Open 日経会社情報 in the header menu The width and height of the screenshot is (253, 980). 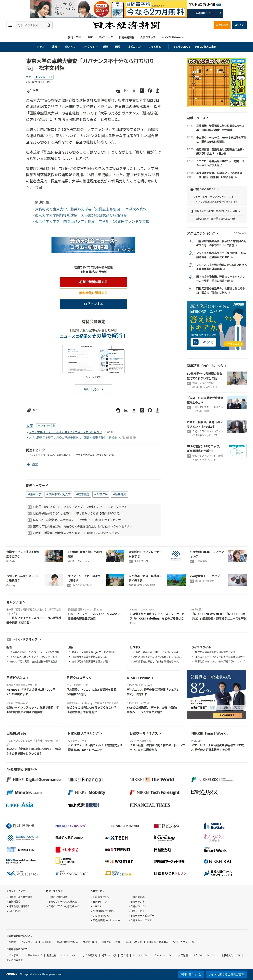[x=127, y=37]
